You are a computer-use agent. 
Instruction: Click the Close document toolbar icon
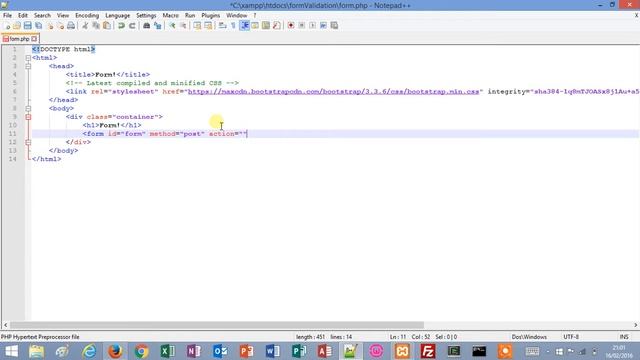(50, 26)
